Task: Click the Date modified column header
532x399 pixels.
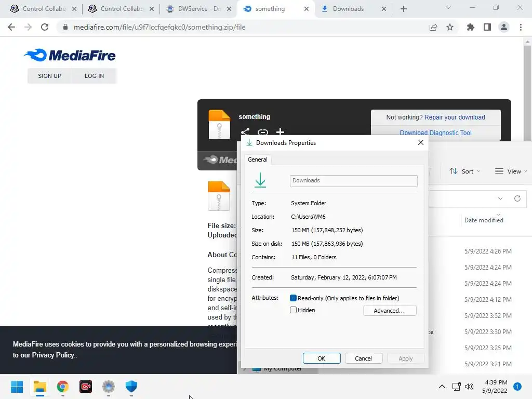Action: point(484,220)
